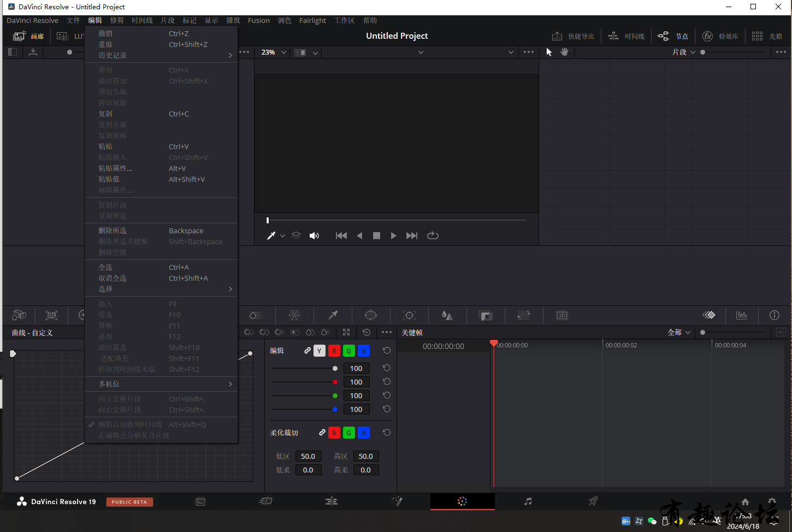The height and width of the screenshot is (532, 792).
Task: Open the Gallery (画廊) panel
Action: [28, 36]
